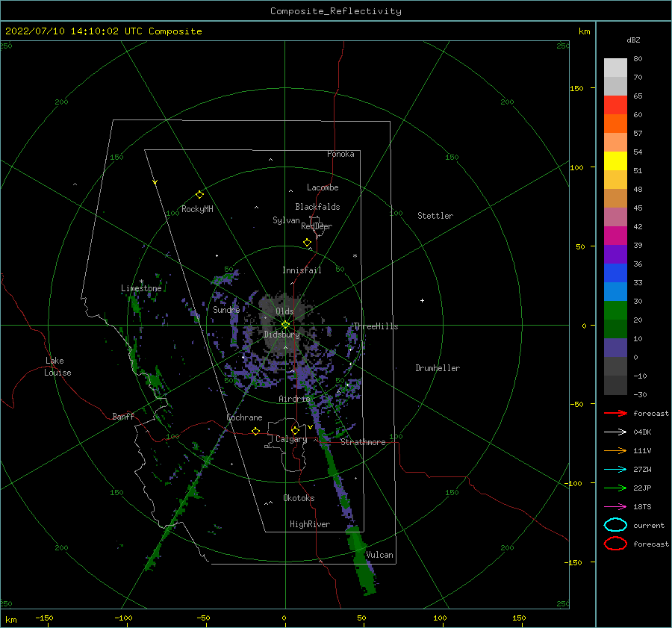Screen dimensions: 672x628
Task: Click the green 22JP arrow legend icon
Action: [615, 488]
